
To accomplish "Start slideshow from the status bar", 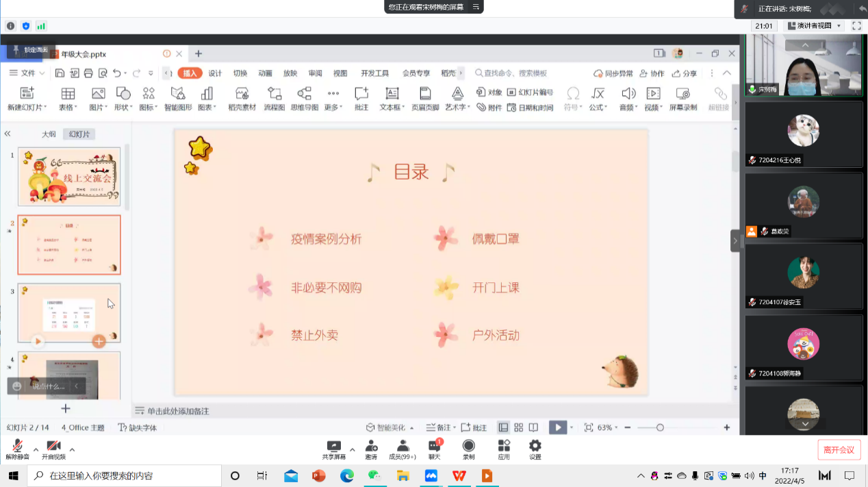I will [x=558, y=427].
